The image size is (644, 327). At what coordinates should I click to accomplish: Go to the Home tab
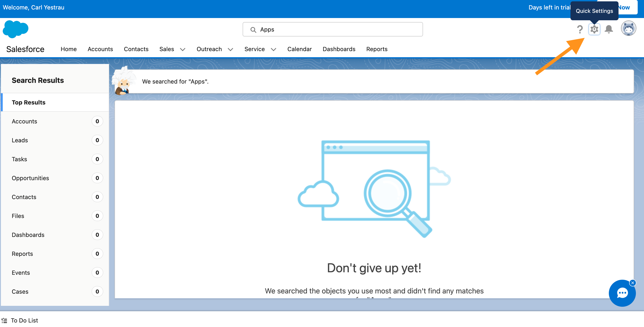click(x=69, y=49)
